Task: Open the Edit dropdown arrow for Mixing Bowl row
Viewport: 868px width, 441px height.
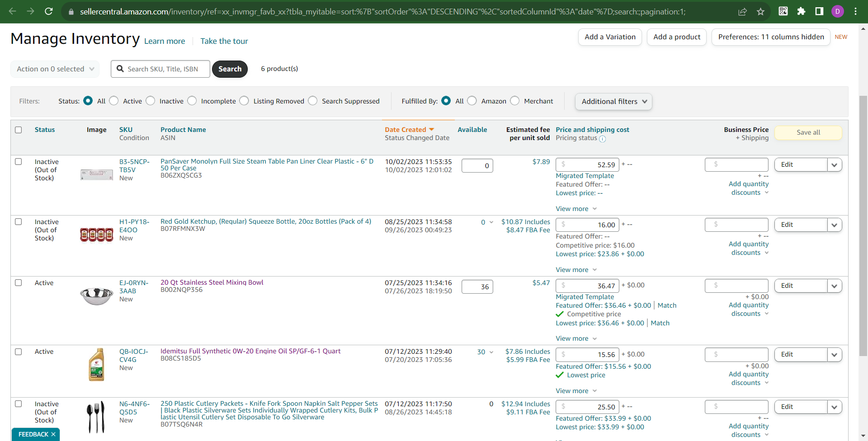Action: [x=835, y=286]
